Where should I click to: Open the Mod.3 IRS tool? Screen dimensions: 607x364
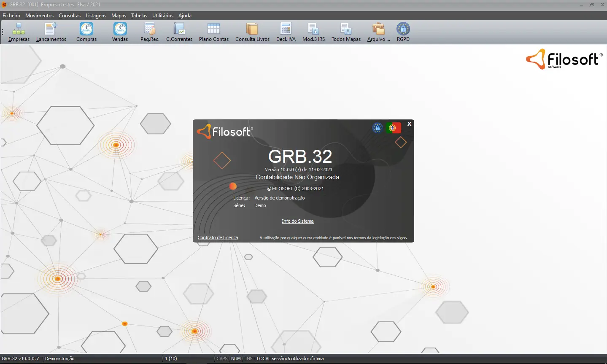tap(313, 32)
